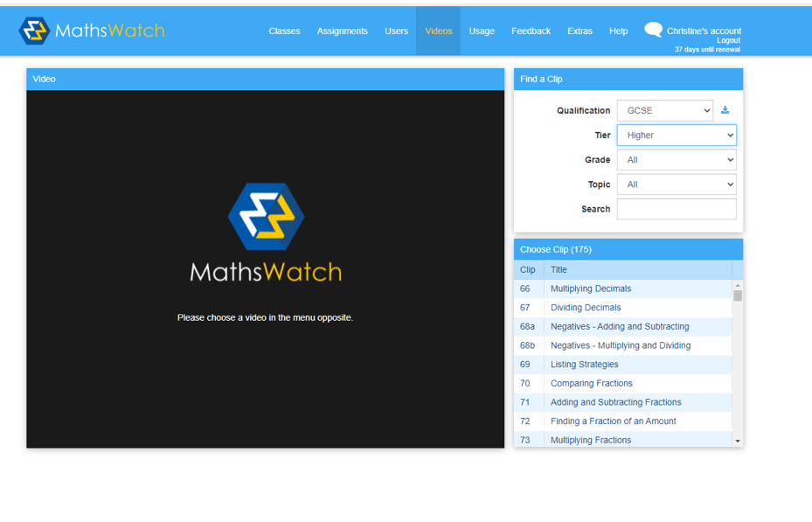The height and width of the screenshot is (522, 812).
Task: Go to the Assignments menu item
Action: pos(342,31)
